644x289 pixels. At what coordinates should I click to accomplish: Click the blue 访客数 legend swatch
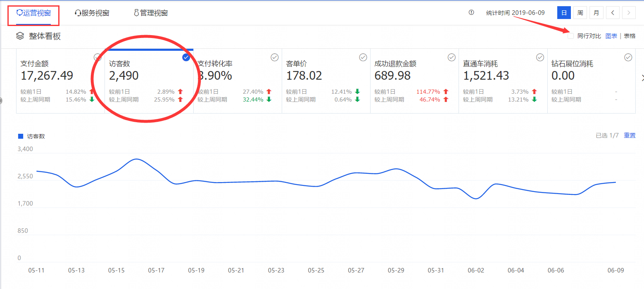21,136
